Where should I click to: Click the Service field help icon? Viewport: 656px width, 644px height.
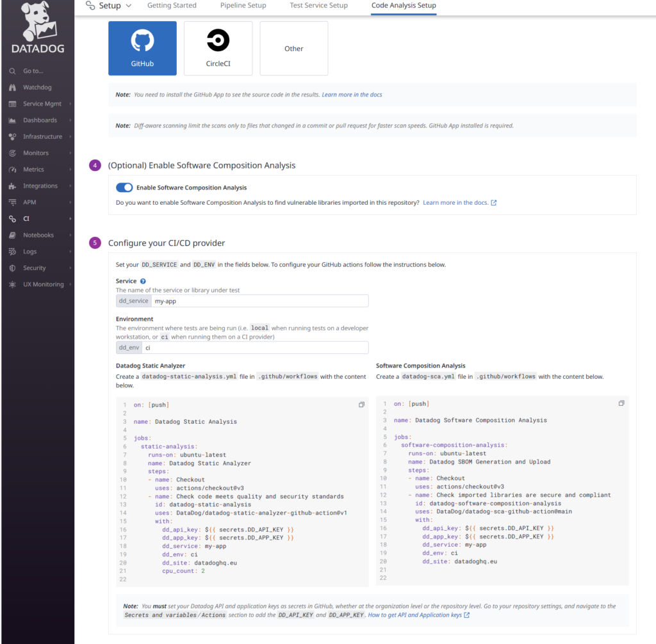tap(143, 282)
